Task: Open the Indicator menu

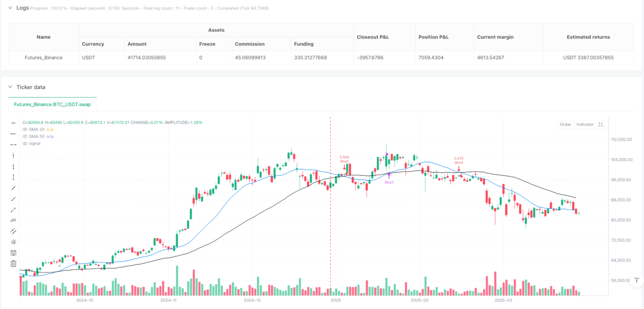Action: pos(585,124)
